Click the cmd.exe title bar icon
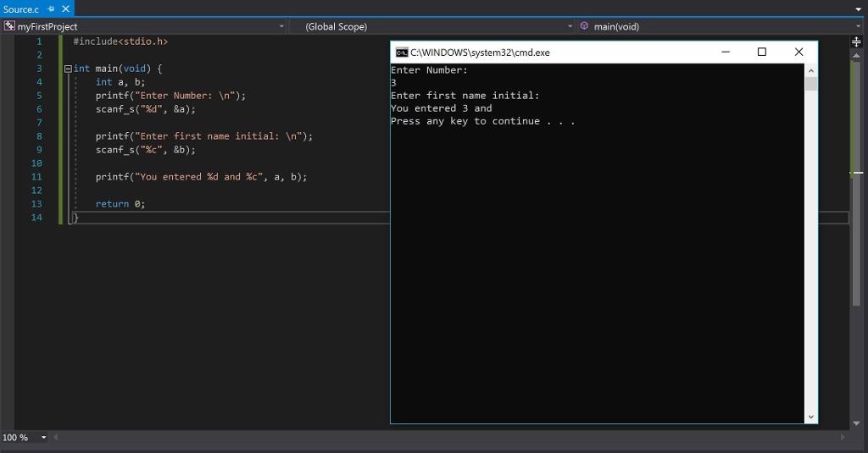The width and height of the screenshot is (868, 453). (x=401, y=52)
